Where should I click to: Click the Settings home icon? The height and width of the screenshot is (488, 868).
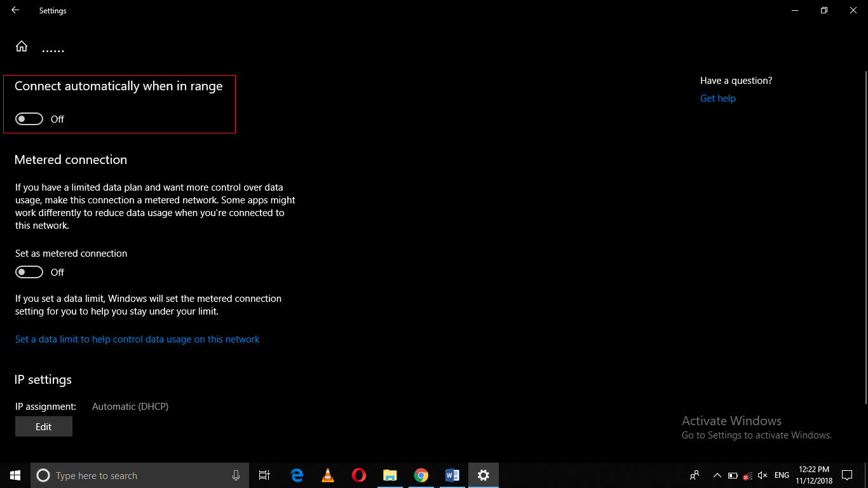point(21,46)
